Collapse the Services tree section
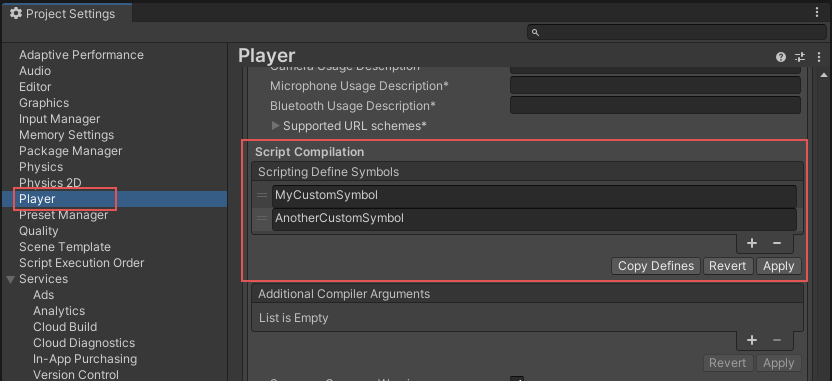Viewport: 832px width, 381px height. (10, 280)
